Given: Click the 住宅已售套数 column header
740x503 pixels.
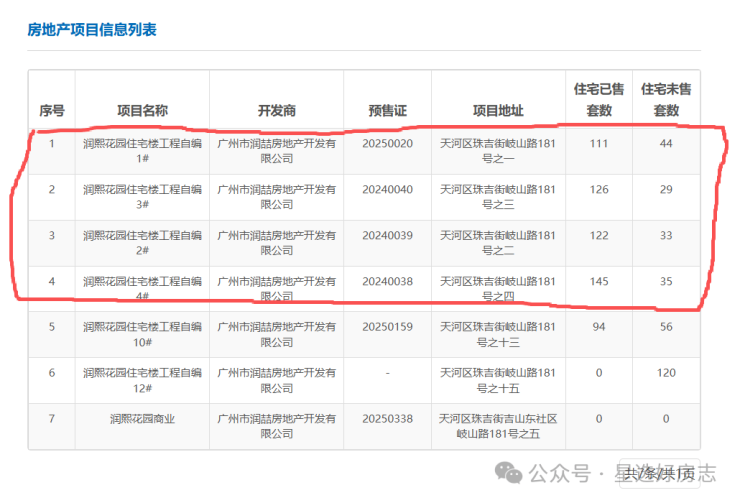Looking at the screenshot, I should tap(599, 99).
